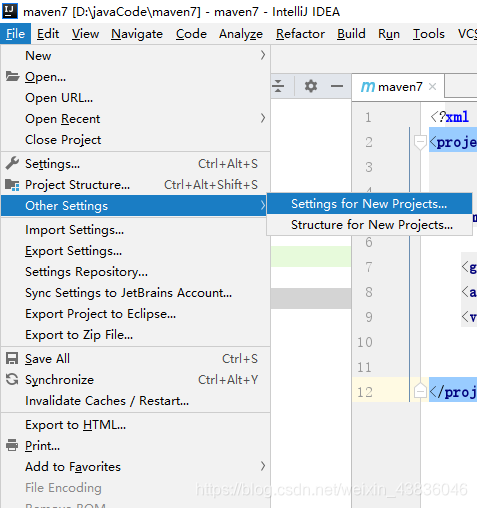477x508 pixels.
Task: Click the folder icon beside Open...
Action: click(12, 77)
